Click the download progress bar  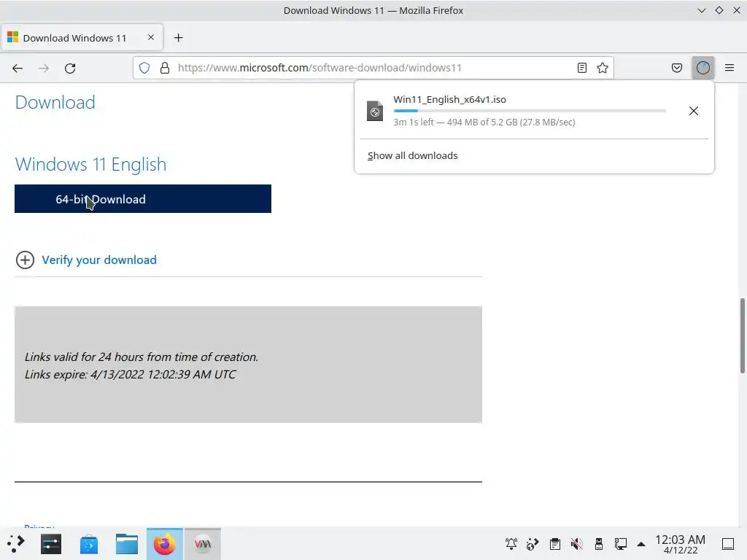530,111
